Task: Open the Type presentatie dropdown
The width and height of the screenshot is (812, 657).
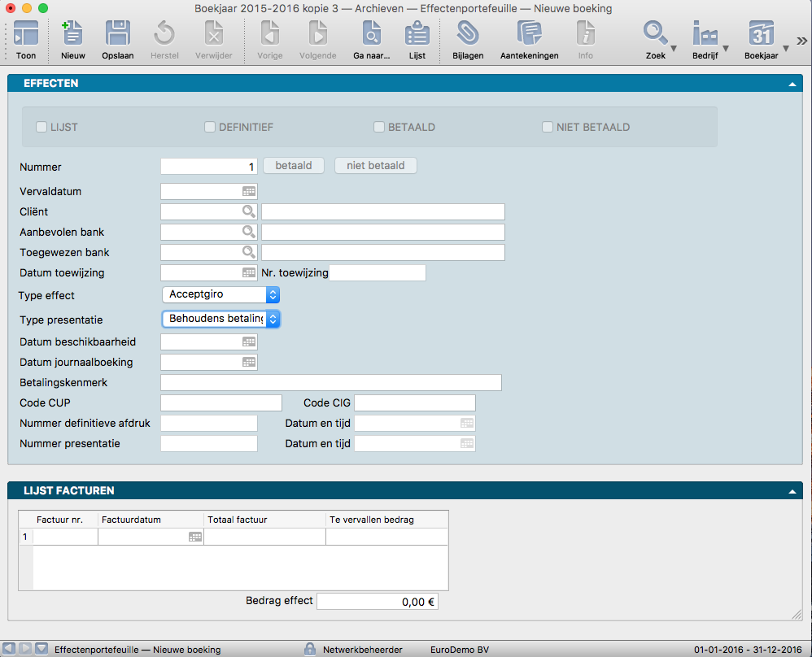Action: (x=221, y=319)
